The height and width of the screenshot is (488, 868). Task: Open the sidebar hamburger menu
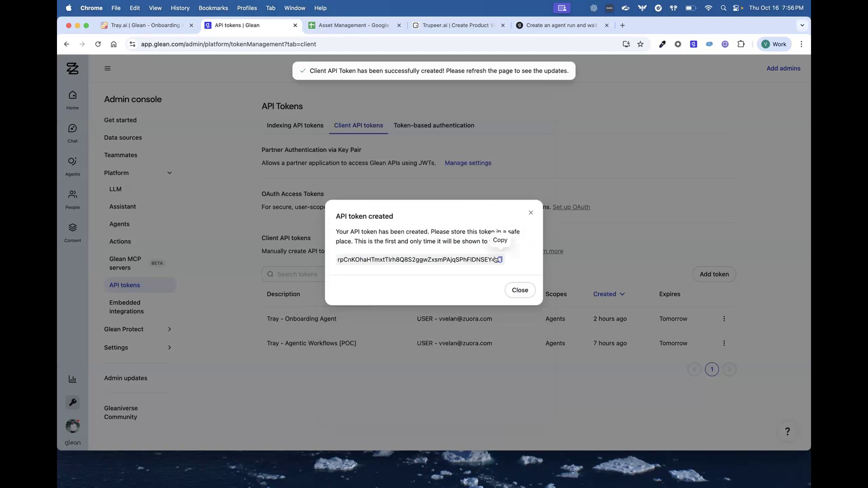click(x=107, y=68)
